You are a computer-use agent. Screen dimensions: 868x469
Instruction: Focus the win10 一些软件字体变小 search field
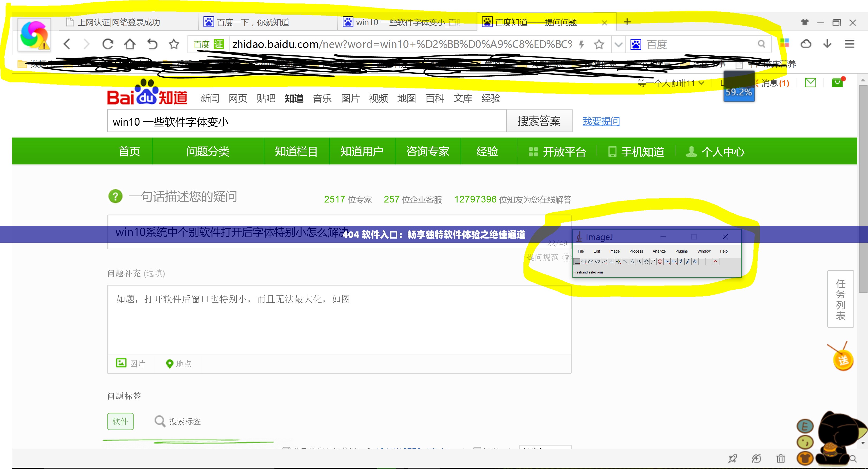pyautogui.click(x=307, y=121)
